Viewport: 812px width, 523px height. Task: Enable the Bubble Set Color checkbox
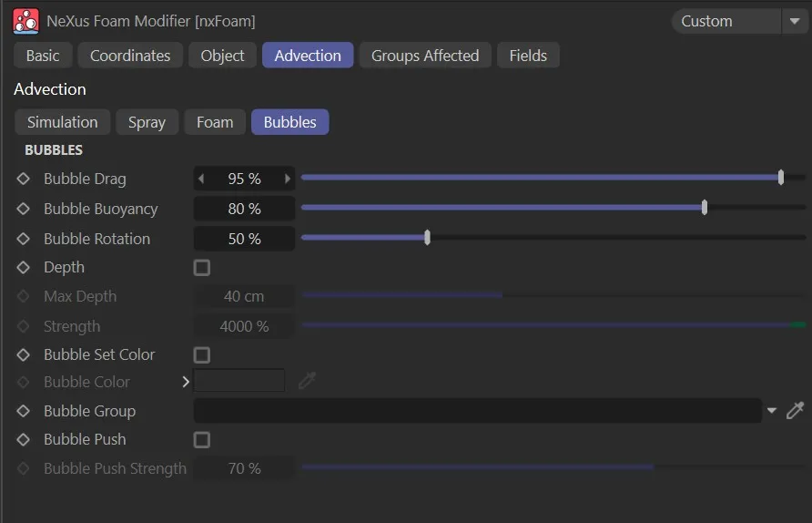(x=202, y=354)
